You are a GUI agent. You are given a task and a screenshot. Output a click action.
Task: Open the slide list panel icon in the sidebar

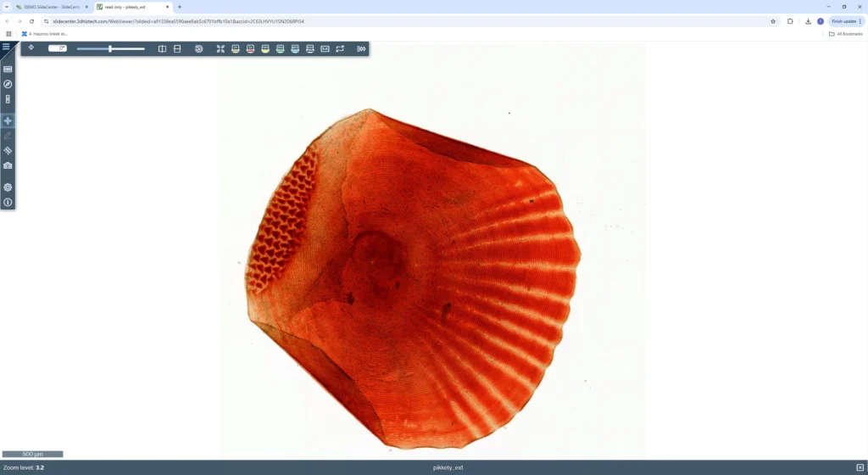[x=8, y=70]
